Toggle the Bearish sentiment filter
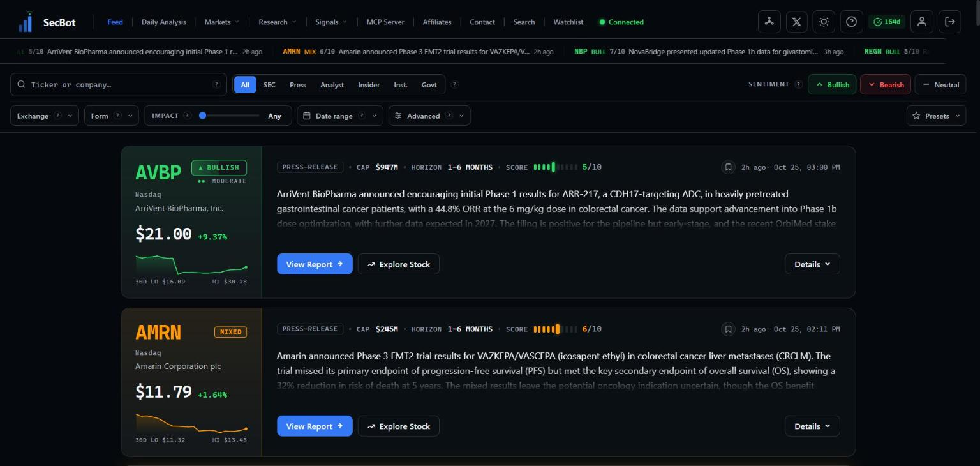This screenshot has height=466, width=980. pos(885,85)
